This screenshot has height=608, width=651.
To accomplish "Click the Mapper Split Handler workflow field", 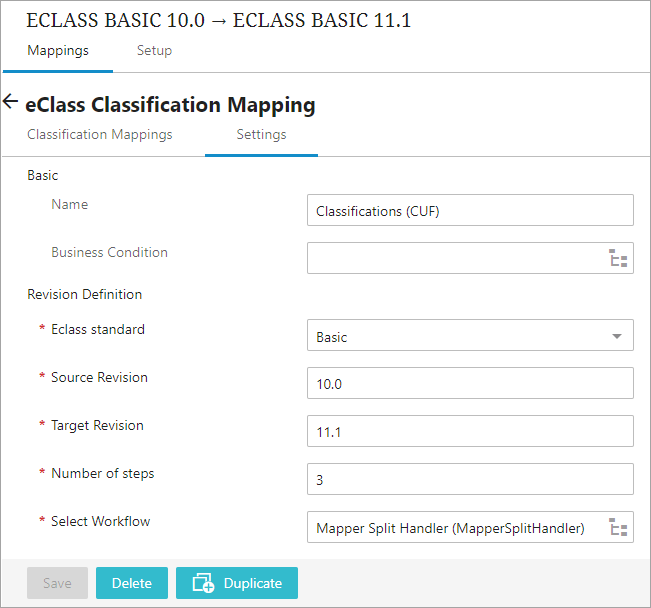I will pos(457,527).
